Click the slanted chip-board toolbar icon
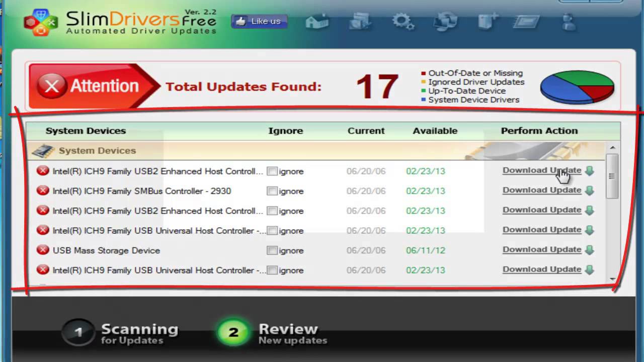The width and height of the screenshot is (644, 362). tap(526, 22)
